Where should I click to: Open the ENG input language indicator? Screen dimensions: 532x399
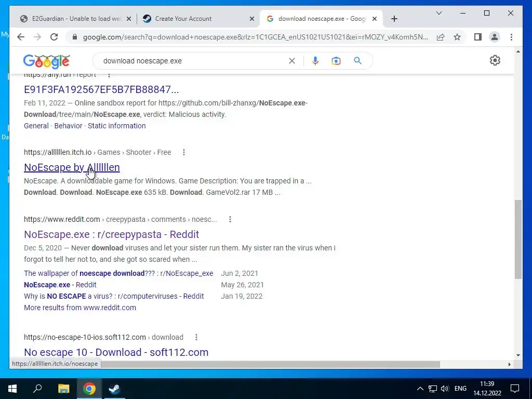point(460,389)
